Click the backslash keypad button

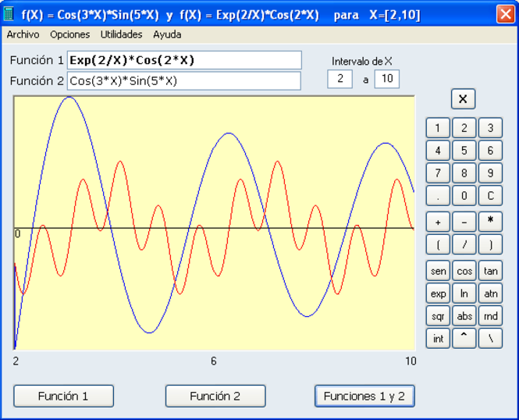pyautogui.click(x=490, y=339)
